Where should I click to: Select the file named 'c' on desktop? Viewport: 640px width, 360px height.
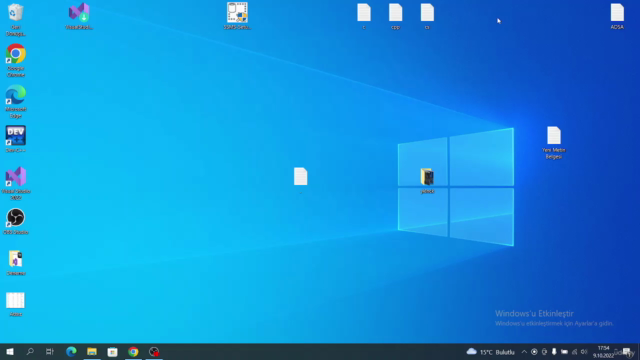point(364,16)
